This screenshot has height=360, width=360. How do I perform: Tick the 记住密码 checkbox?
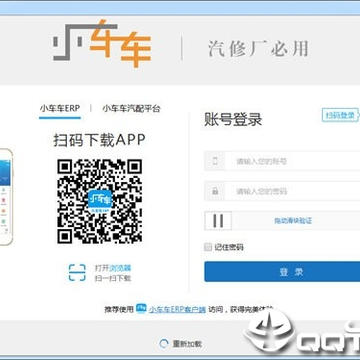click(208, 247)
